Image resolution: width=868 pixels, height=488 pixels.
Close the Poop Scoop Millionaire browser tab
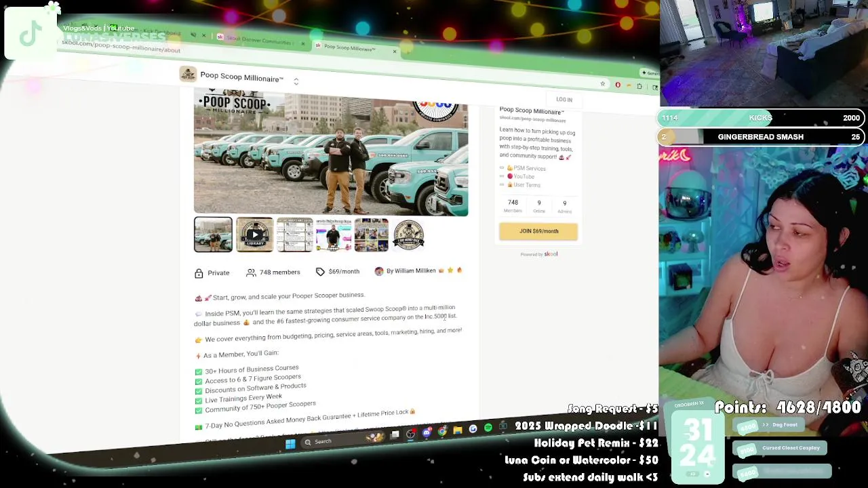point(395,52)
